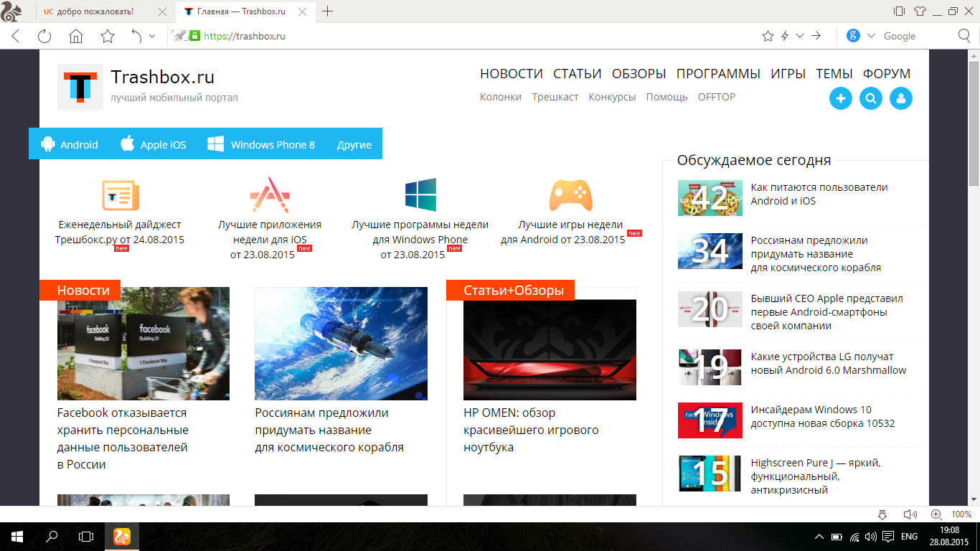Image resolution: width=980 pixels, height=551 pixels.
Task: Open the downloads icon in the status bar
Action: [x=883, y=514]
